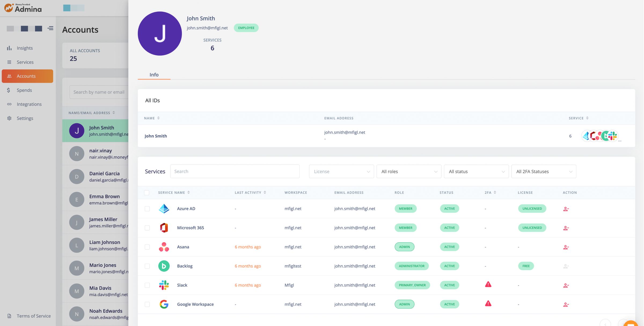Open the All 2FA Statuses dropdown
The width and height of the screenshot is (644, 326).
pos(543,171)
